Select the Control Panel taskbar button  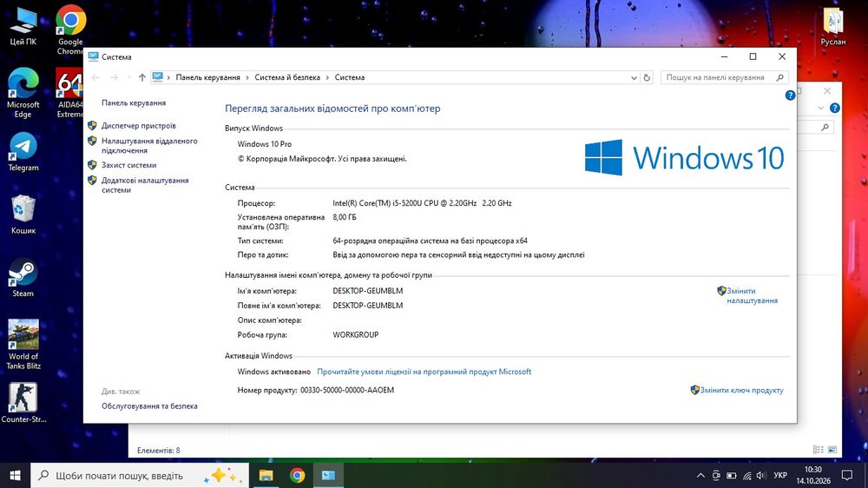point(329,475)
